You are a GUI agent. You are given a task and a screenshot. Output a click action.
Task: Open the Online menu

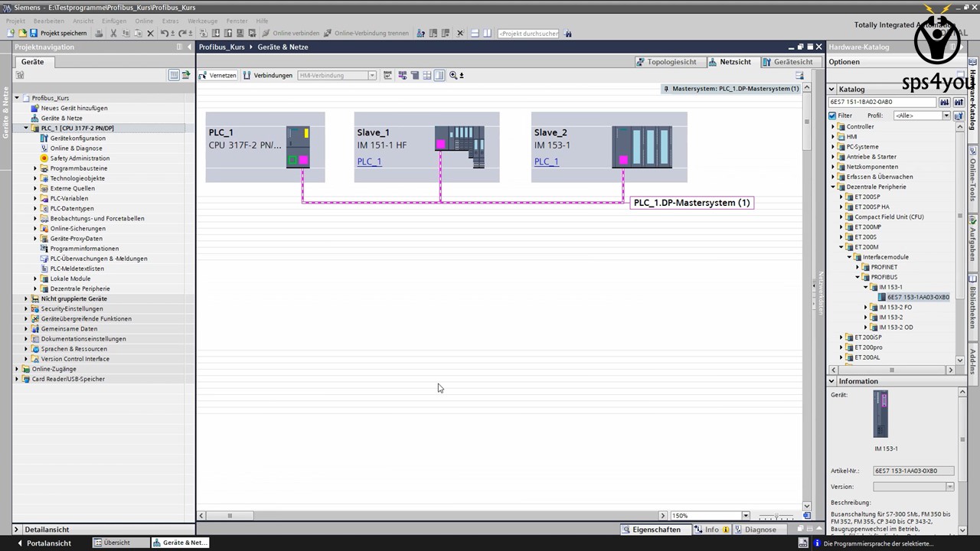[x=144, y=21]
